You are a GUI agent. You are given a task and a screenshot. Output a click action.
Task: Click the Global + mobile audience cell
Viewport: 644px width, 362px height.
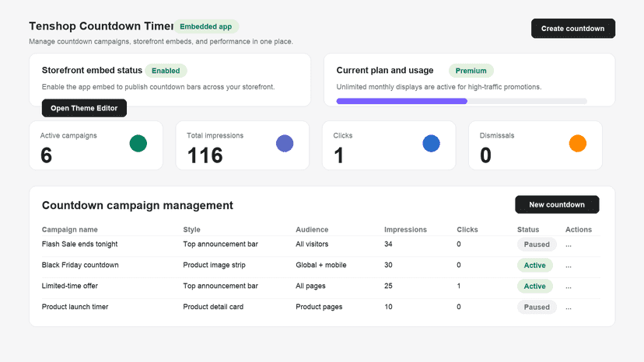coord(321,265)
